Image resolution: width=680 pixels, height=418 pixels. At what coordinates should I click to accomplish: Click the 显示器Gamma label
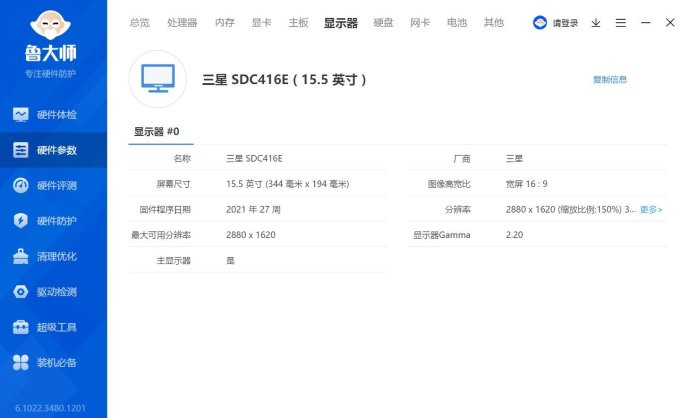coord(441,235)
